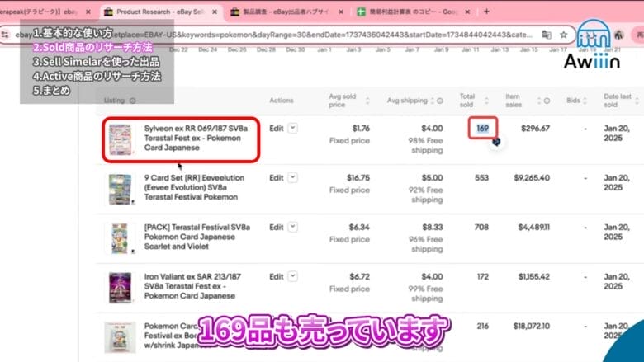Select the Total sold value 172
644x362 pixels.
[x=483, y=277]
